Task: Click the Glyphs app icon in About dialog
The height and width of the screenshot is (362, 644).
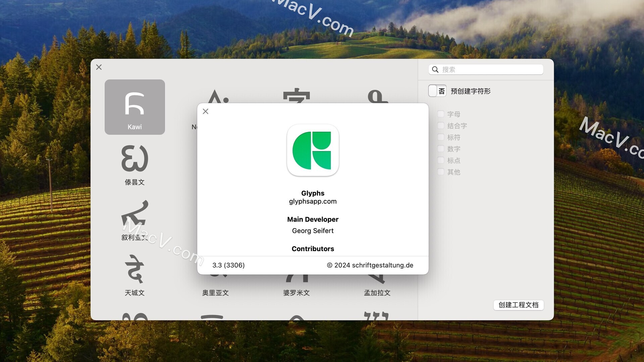Action: 313,150
